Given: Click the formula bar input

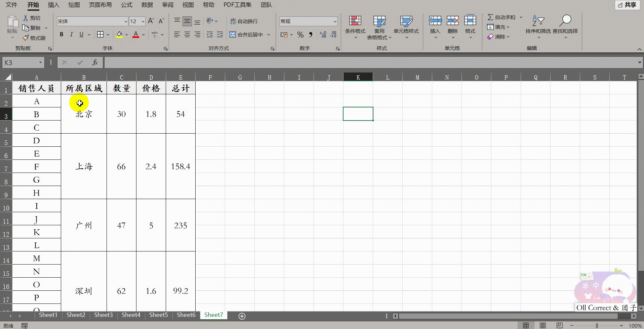Looking at the screenshot, I should pos(370,62).
